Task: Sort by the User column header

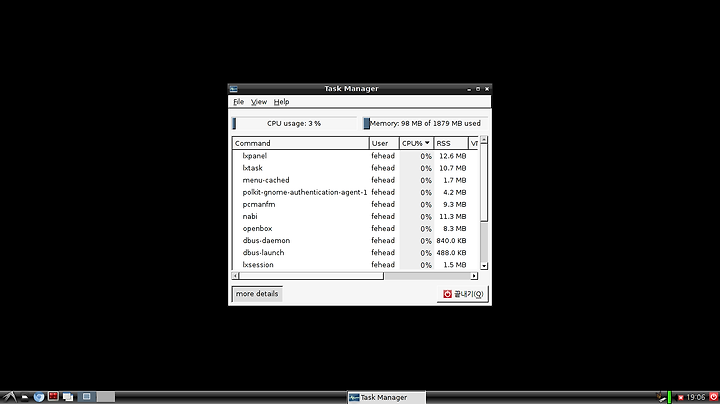Action: tap(384, 143)
